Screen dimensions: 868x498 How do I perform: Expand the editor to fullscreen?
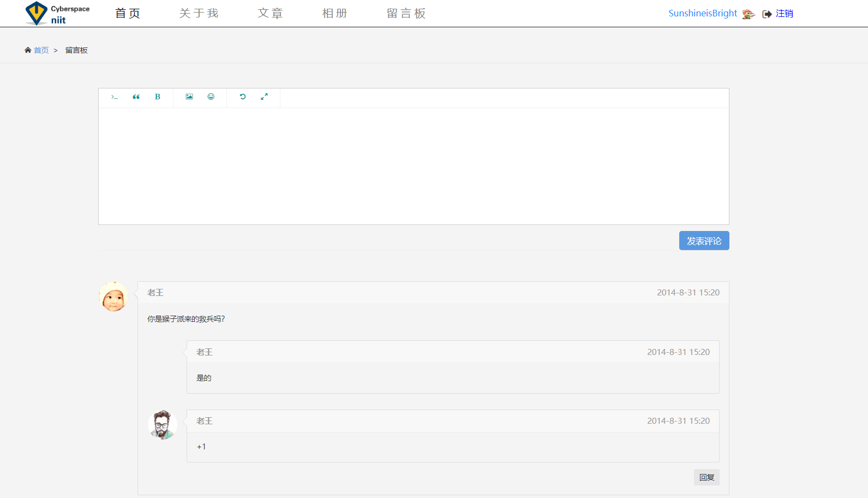tap(264, 97)
